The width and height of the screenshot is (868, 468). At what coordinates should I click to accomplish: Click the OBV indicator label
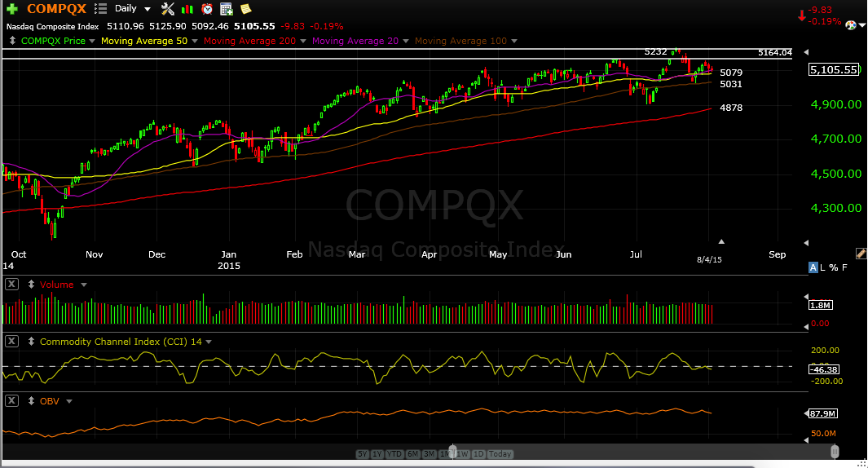(49, 401)
